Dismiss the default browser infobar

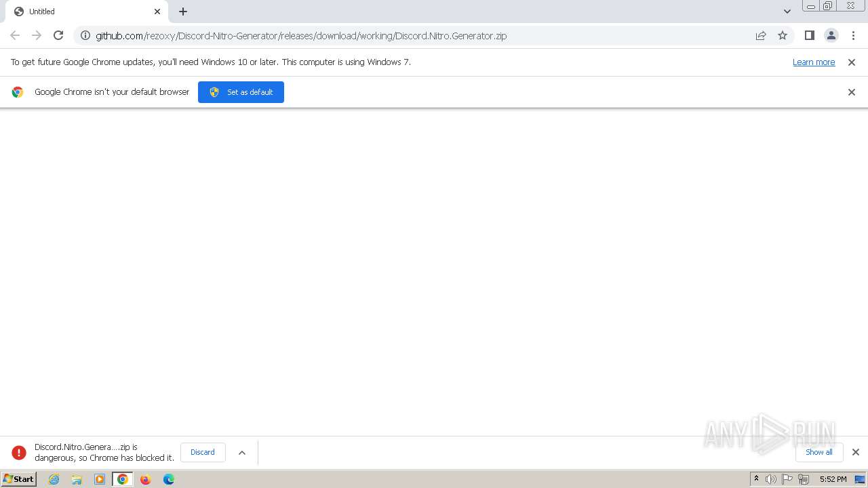point(852,92)
